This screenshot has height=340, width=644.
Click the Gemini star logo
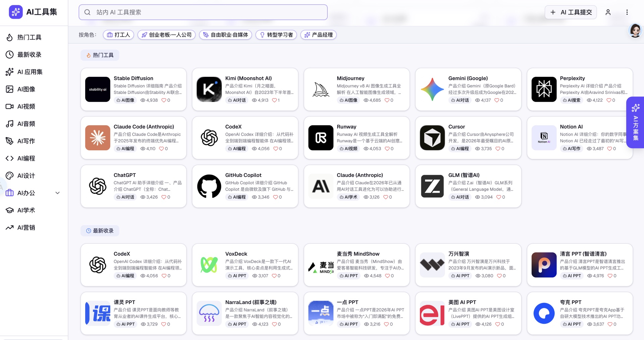point(432,89)
